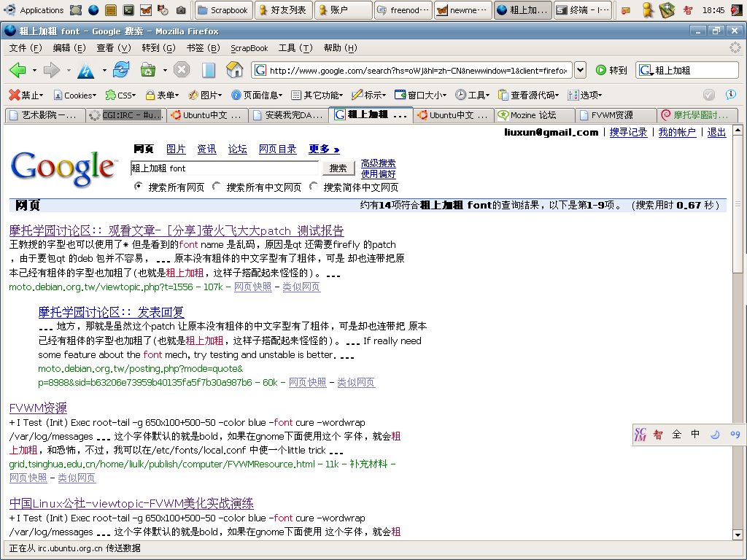The height and width of the screenshot is (560, 747).
Task: Go to the home page icon
Action: (234, 70)
